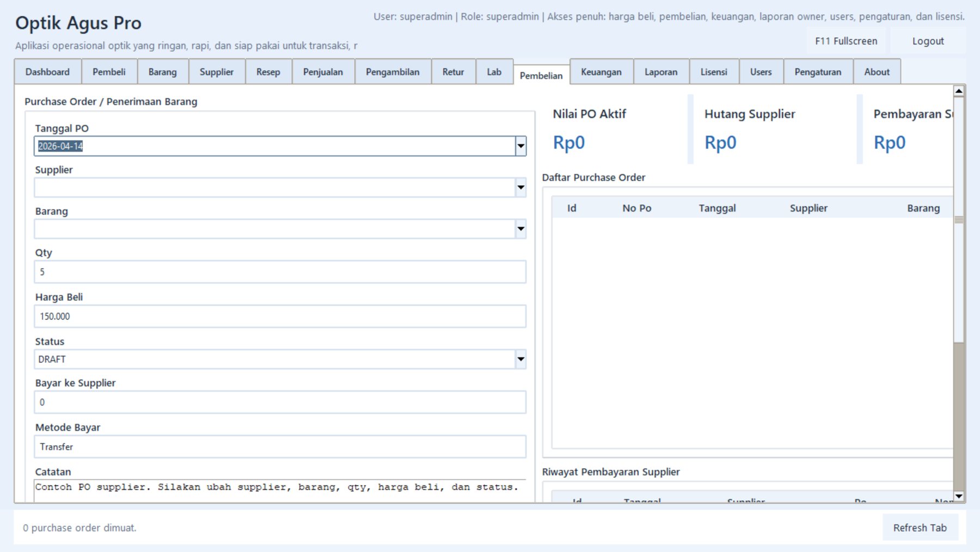Open the Pengaturan tab
This screenshot has height=552, width=980.
pos(817,72)
